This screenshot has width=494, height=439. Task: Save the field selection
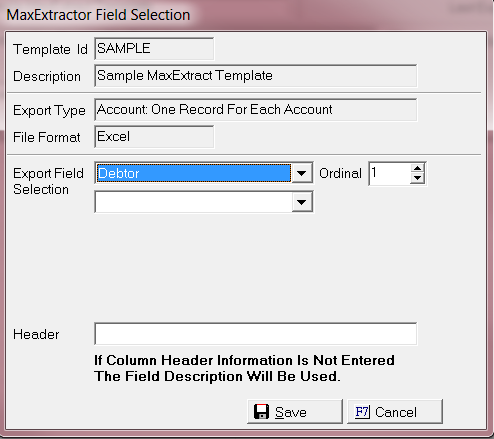[295, 412]
